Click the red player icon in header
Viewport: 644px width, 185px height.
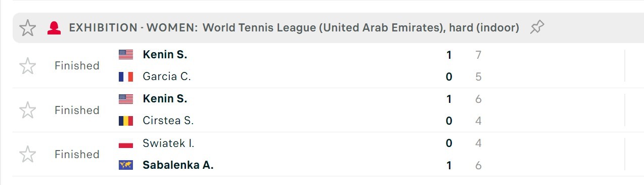coord(54,28)
